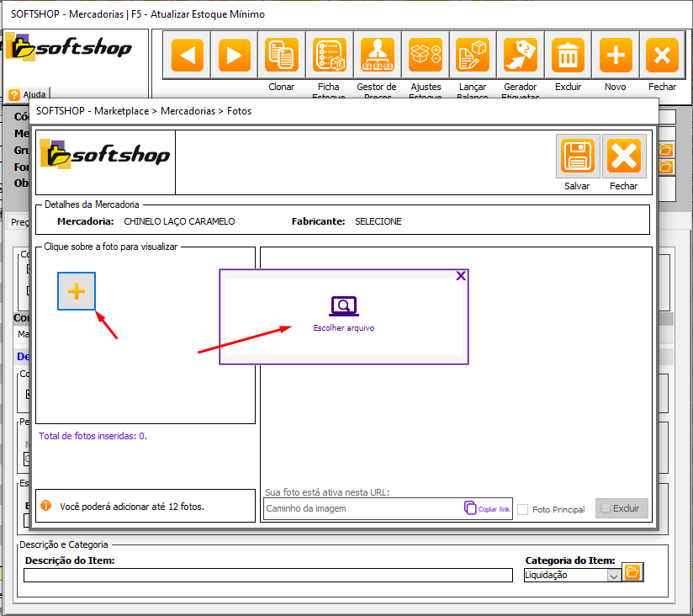The height and width of the screenshot is (616, 693).
Task: Open Gestor de Preços tool
Action: click(377, 56)
